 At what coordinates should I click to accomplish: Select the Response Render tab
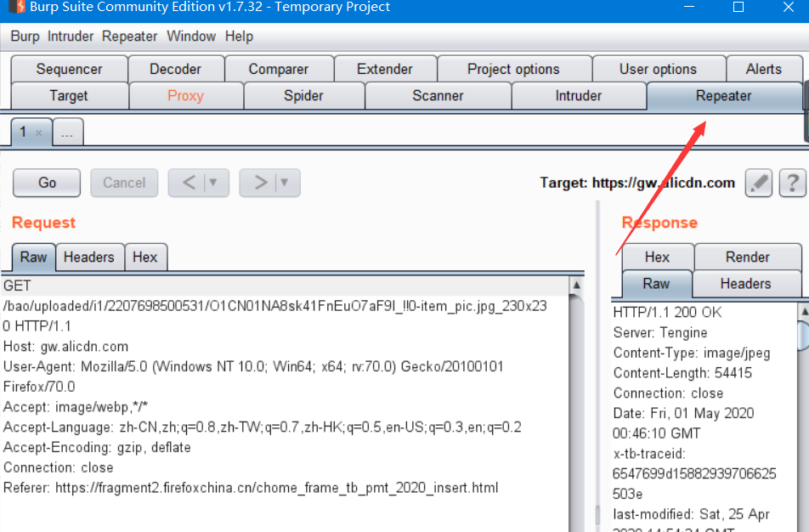[748, 257]
